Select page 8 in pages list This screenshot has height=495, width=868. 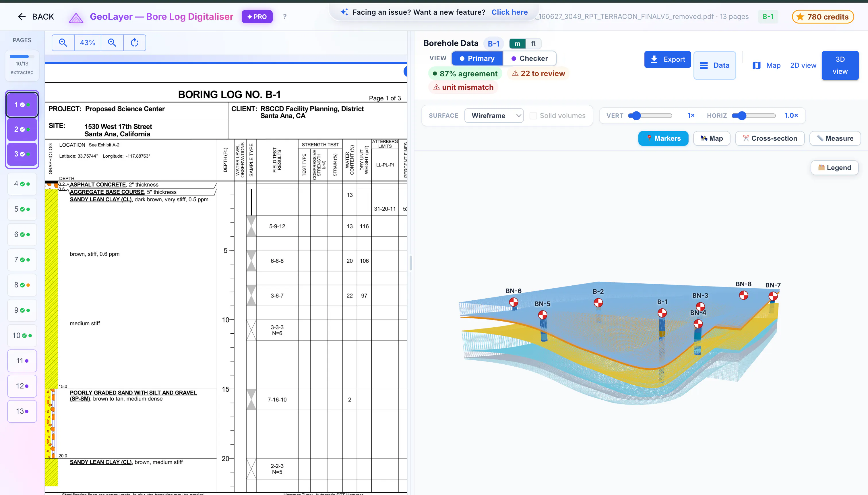pos(22,285)
